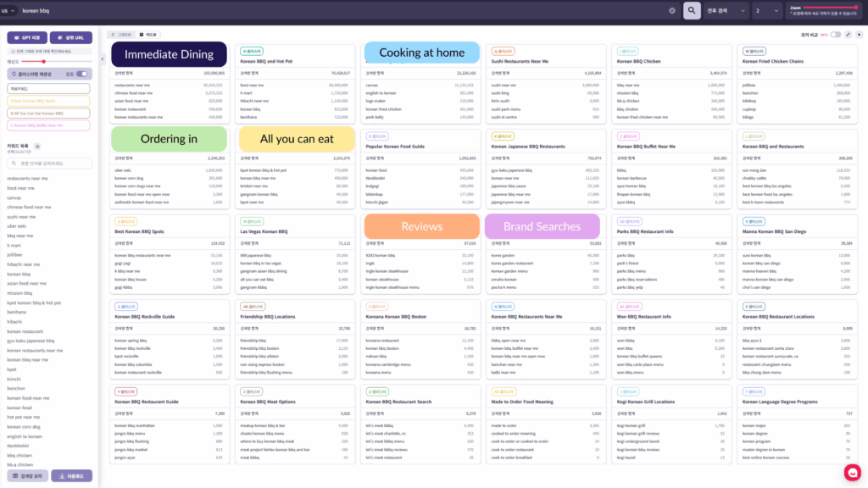Toggle the past comparison BETA switch
868x488 pixels.
pyautogui.click(x=835, y=34)
